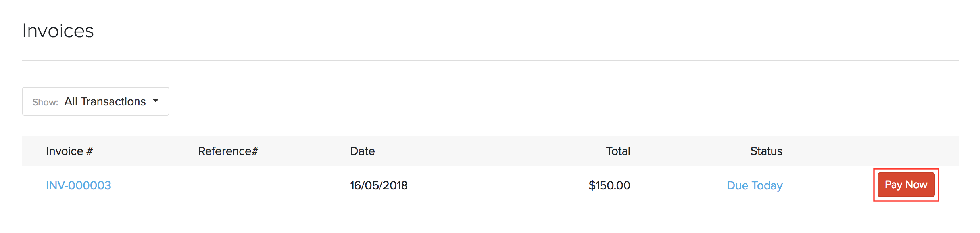
Task: Click the All Transactions filter text
Action: 105,102
